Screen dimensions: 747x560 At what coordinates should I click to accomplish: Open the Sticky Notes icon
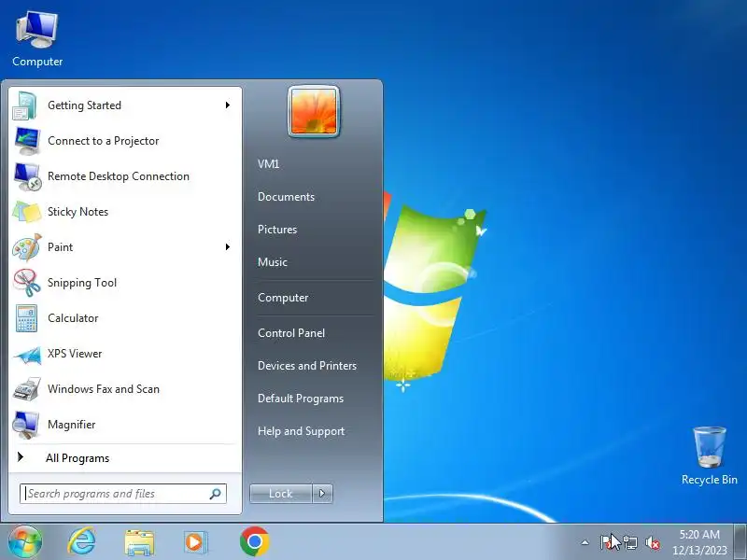tap(27, 212)
